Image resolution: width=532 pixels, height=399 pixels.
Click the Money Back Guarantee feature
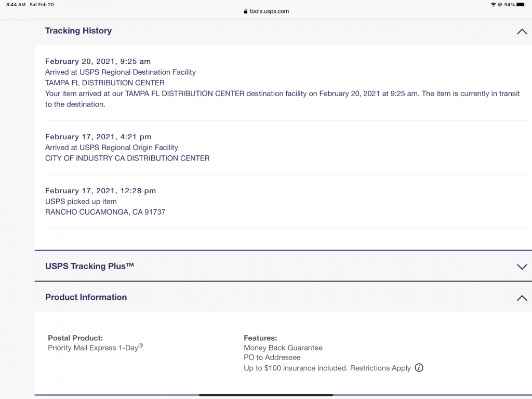click(x=283, y=348)
